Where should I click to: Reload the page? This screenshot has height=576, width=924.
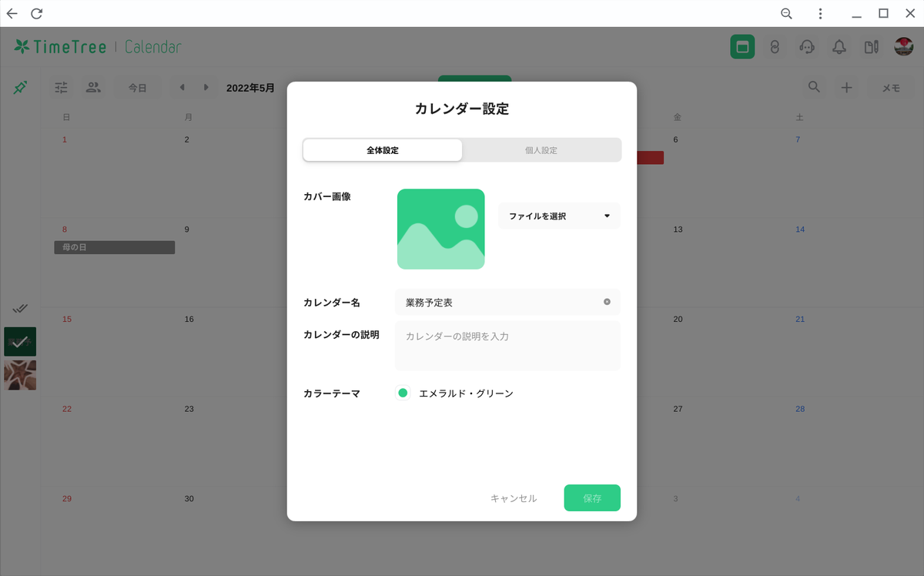click(x=37, y=13)
